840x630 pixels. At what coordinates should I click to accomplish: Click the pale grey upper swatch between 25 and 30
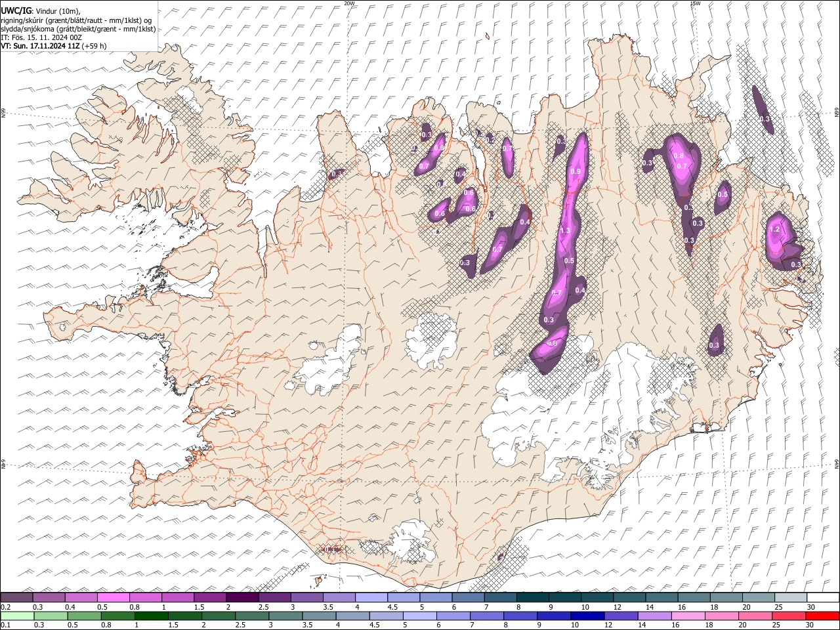click(790, 597)
